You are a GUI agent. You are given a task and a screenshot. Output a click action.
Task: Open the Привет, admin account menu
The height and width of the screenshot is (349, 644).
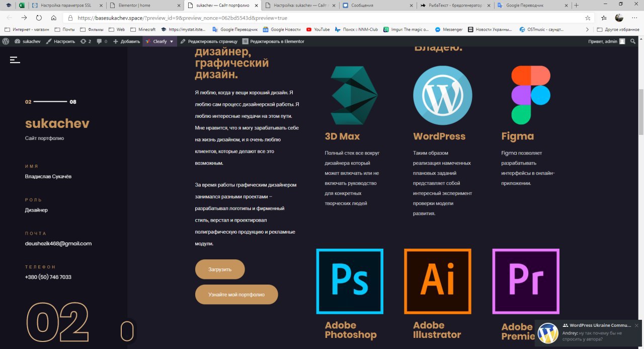click(x=607, y=41)
